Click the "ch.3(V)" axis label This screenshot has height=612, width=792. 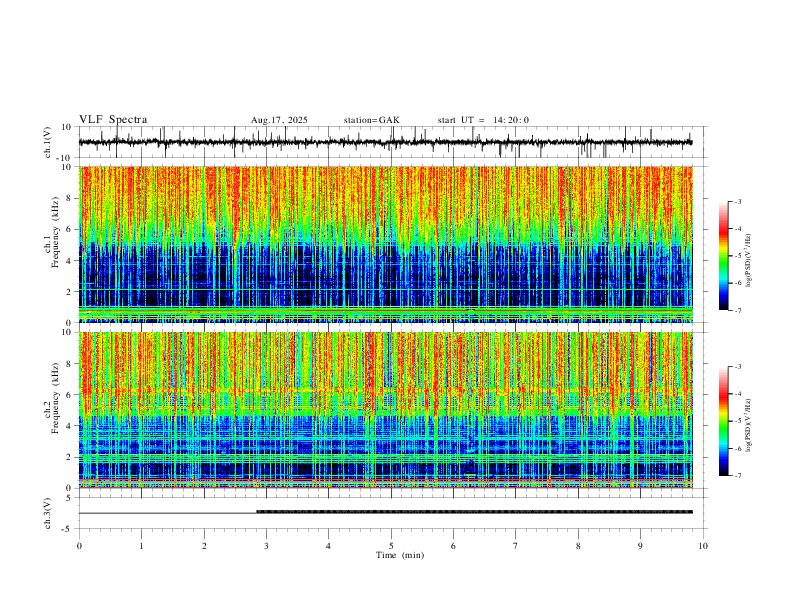click(48, 514)
